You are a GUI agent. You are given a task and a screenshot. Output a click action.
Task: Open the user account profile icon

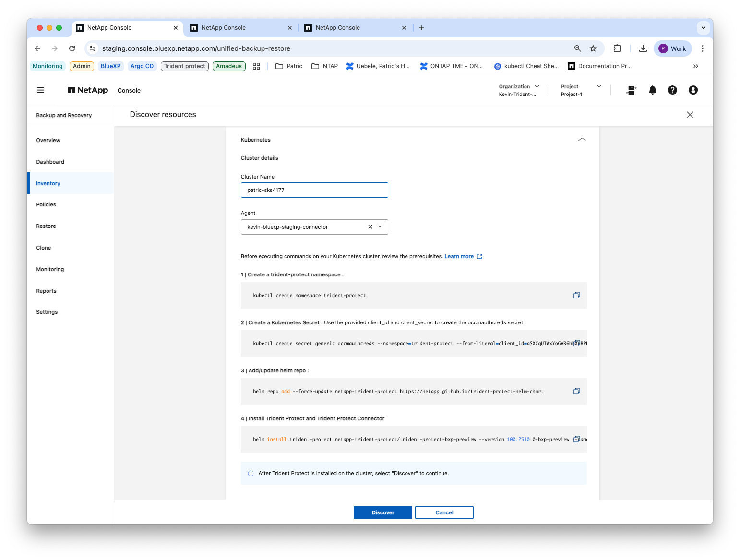click(693, 90)
